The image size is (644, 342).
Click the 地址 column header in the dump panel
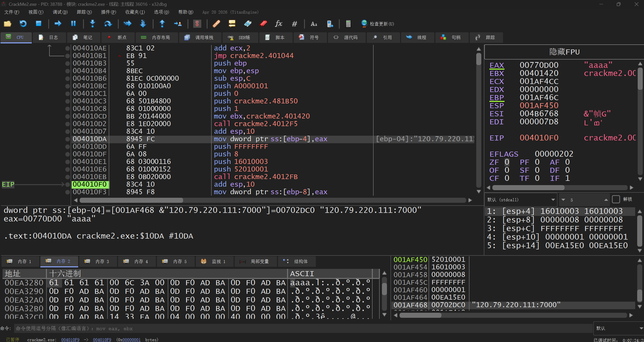tap(24, 274)
